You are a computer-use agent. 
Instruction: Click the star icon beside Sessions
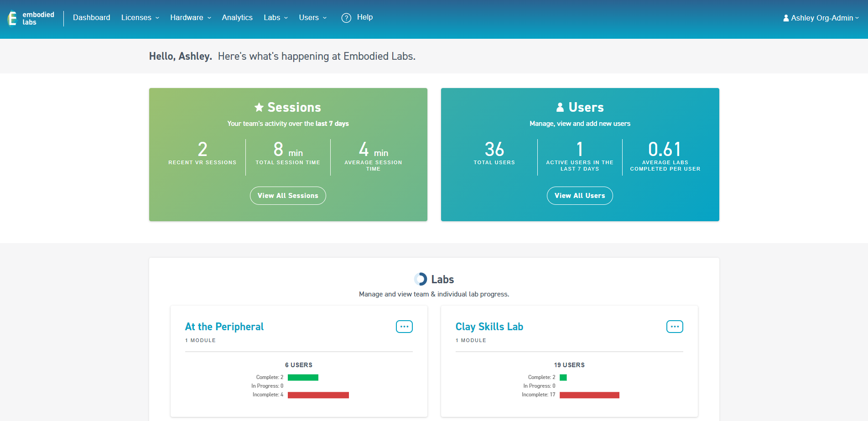click(x=259, y=107)
